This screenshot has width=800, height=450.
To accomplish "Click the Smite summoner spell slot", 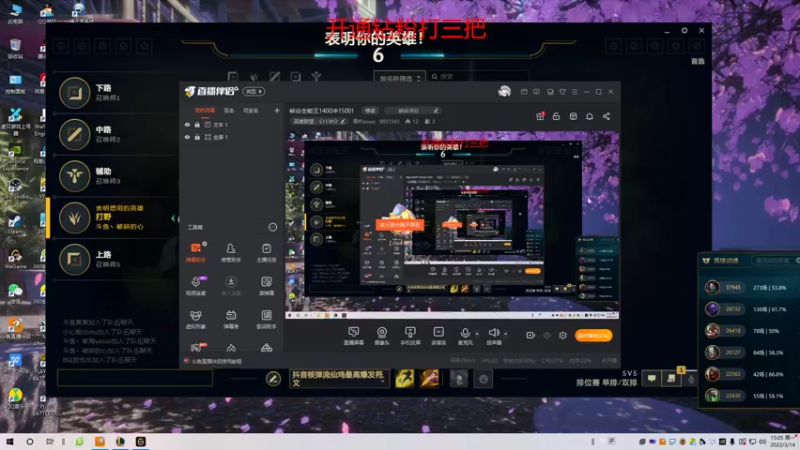I will pyautogui.click(x=430, y=378).
